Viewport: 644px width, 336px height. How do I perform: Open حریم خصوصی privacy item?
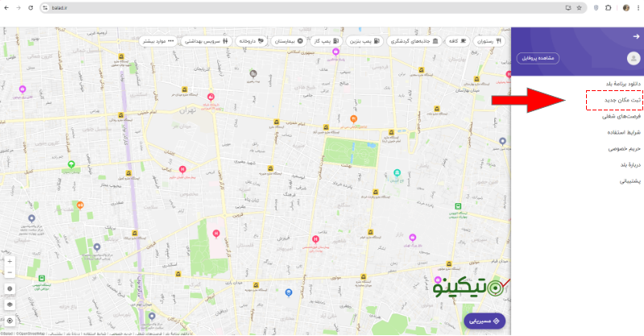click(x=625, y=148)
